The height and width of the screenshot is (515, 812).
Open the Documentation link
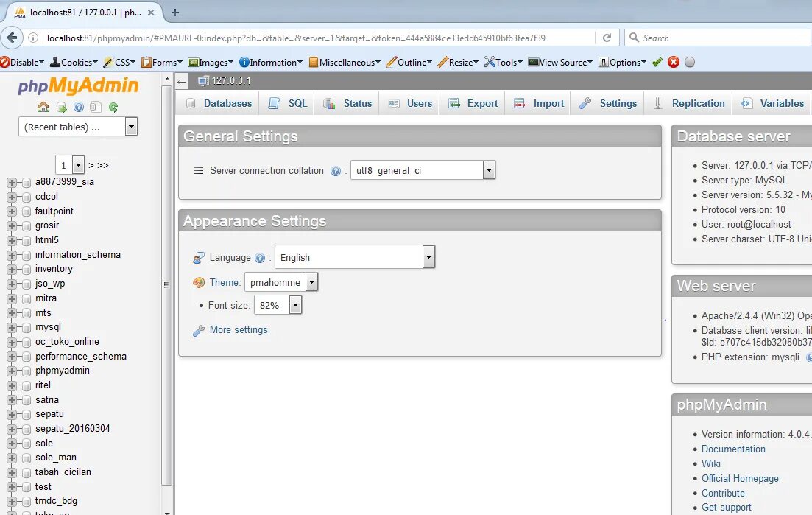point(733,449)
